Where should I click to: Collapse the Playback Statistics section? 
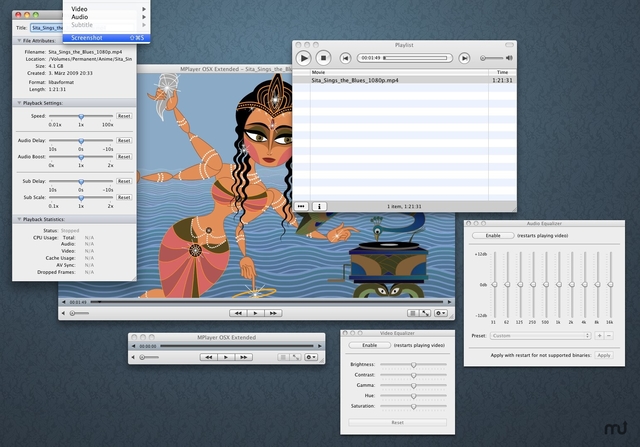tap(19, 219)
